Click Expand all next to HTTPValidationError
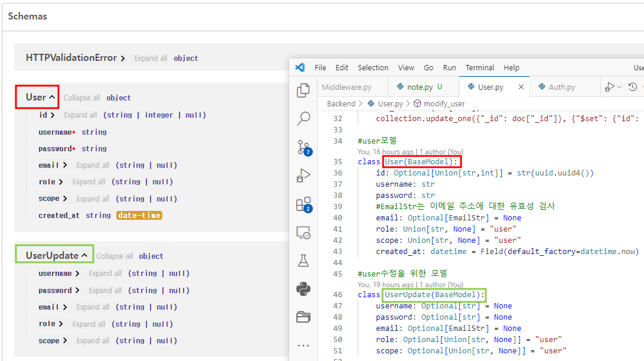 point(151,58)
